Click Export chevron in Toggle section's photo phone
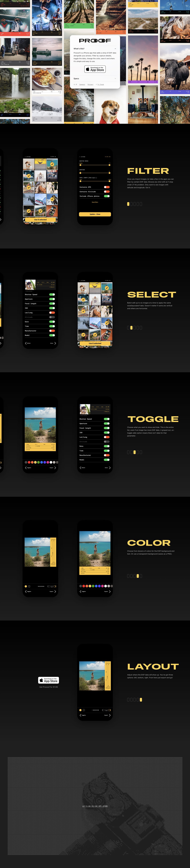The image size is (190, 868). [55, 468]
